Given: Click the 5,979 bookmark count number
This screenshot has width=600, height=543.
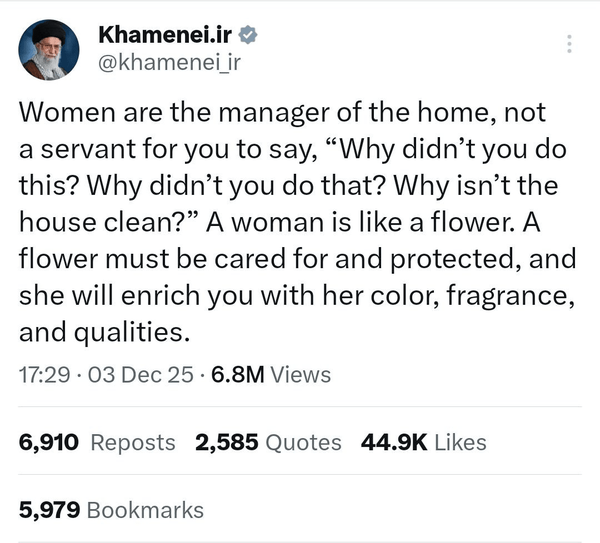Looking at the screenshot, I should 50,510.
